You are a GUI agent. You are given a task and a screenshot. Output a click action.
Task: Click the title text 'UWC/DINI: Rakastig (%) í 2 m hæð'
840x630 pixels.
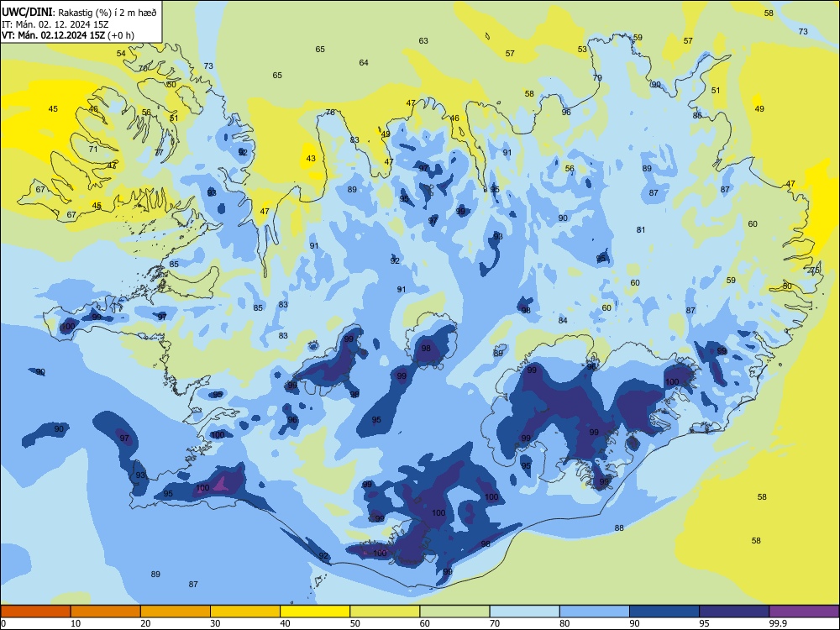(79, 12)
